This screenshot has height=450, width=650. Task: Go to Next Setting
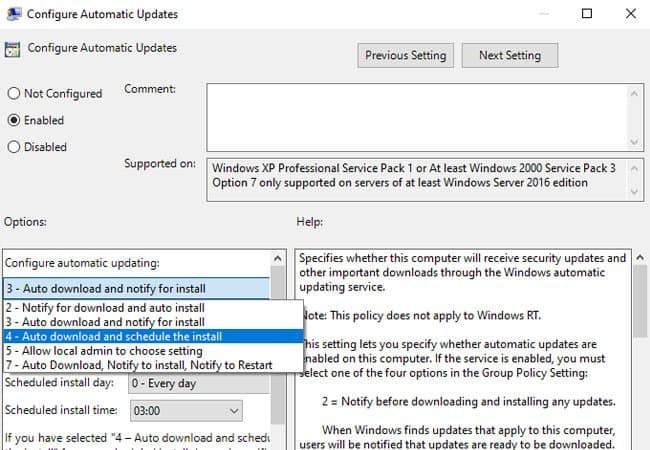click(x=510, y=55)
